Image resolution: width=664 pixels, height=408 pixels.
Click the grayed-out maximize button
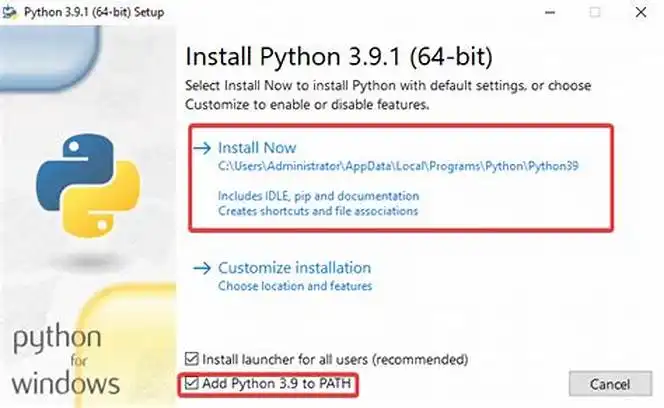click(595, 12)
